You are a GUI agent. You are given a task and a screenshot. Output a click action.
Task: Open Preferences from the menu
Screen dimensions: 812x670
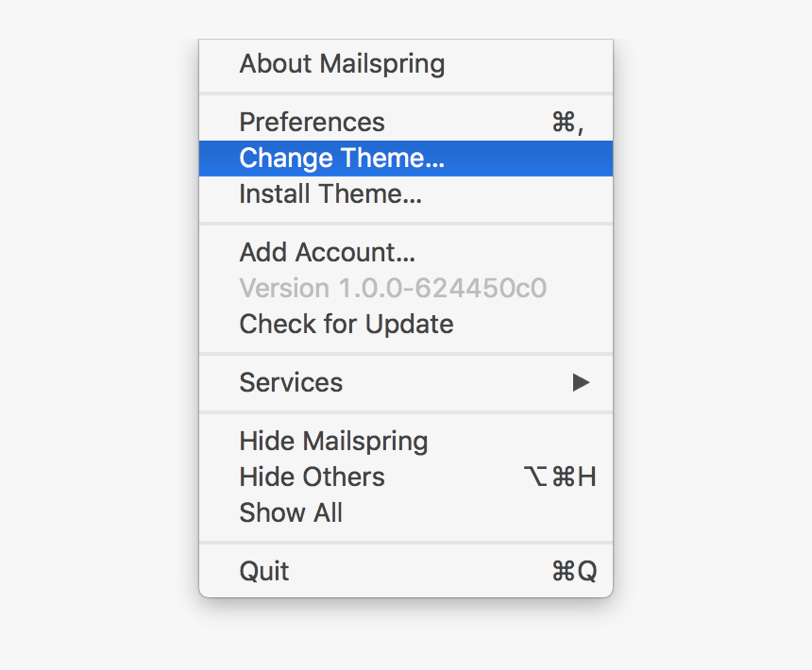click(x=312, y=122)
